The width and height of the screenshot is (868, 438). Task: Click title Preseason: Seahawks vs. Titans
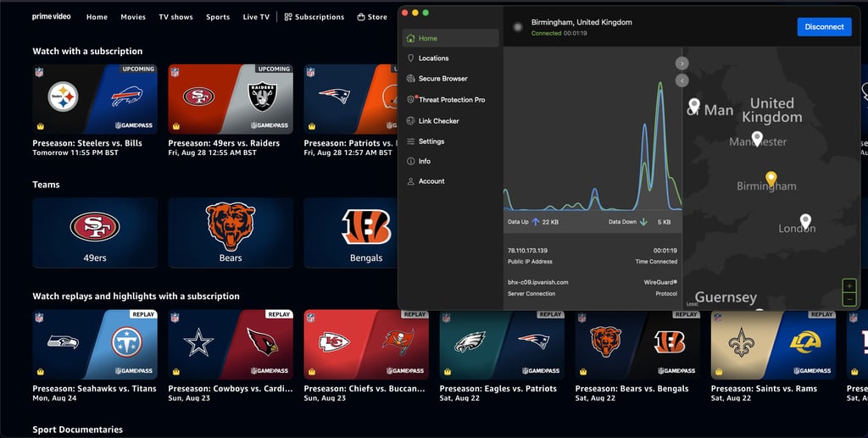95,389
